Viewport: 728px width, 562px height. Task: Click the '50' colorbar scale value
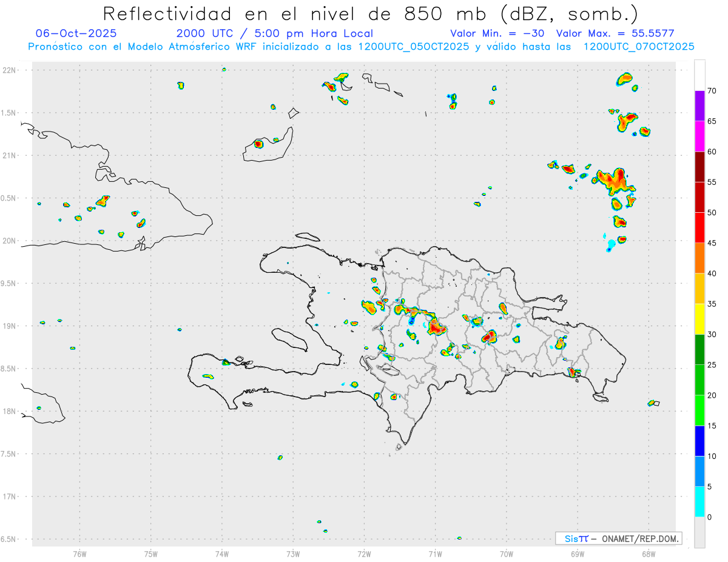tap(712, 213)
